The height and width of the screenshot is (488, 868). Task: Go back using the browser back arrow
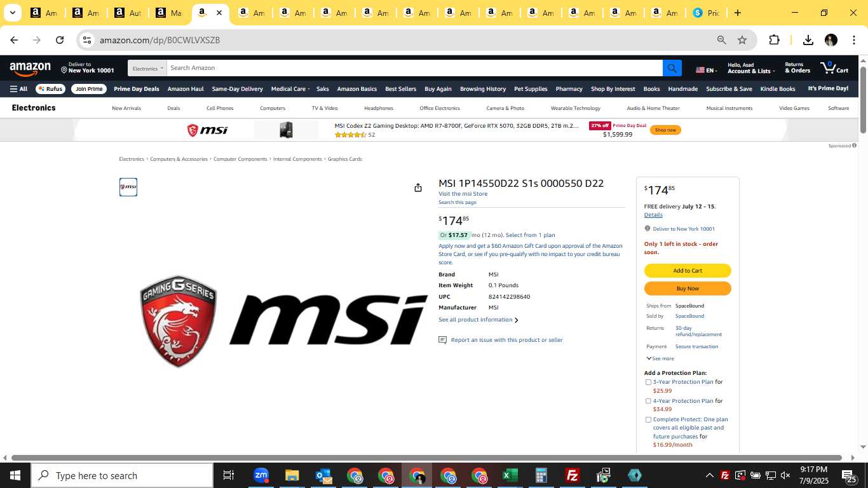pyautogui.click(x=14, y=40)
